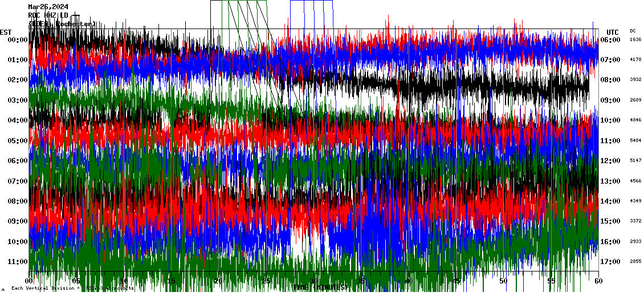Select the 03:00 EST row label
The width and height of the screenshot is (644, 296).
click(x=18, y=100)
